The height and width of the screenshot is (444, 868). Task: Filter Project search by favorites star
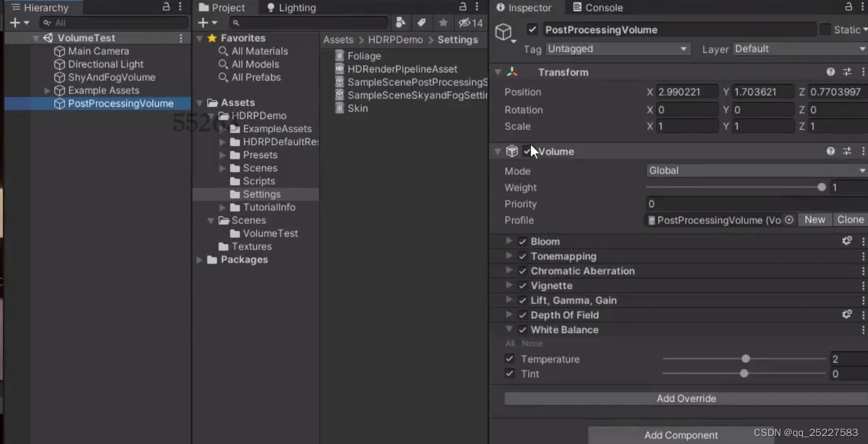coord(443,22)
